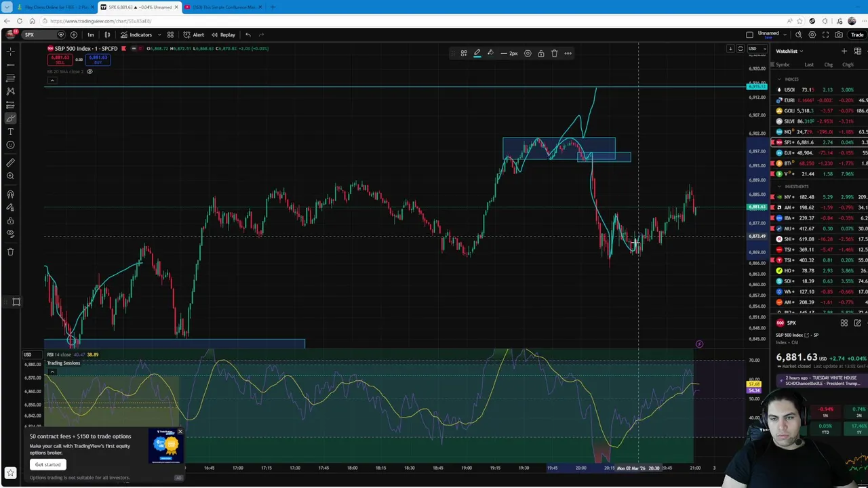The height and width of the screenshot is (488, 868).
Task: Lock the selected drawing
Action: click(x=541, y=53)
